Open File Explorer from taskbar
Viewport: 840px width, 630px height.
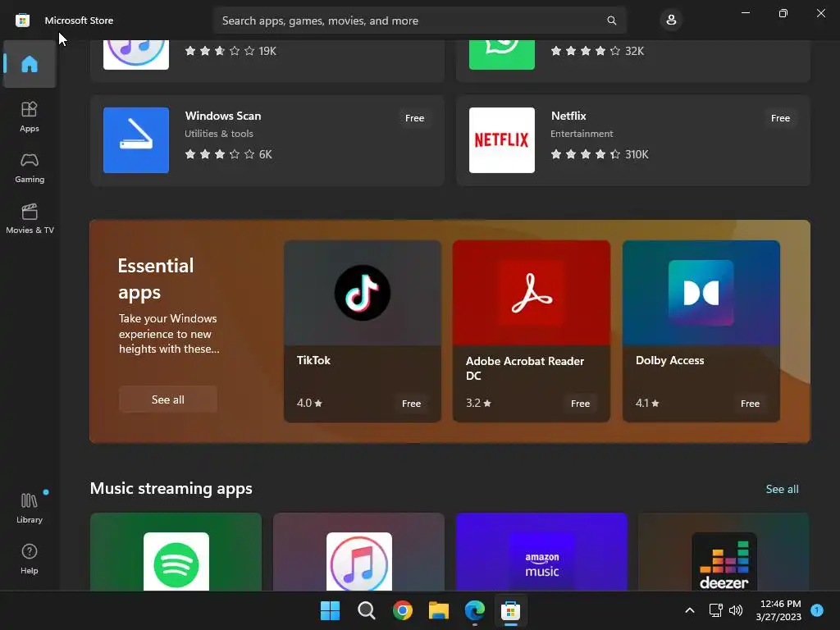[439, 610]
